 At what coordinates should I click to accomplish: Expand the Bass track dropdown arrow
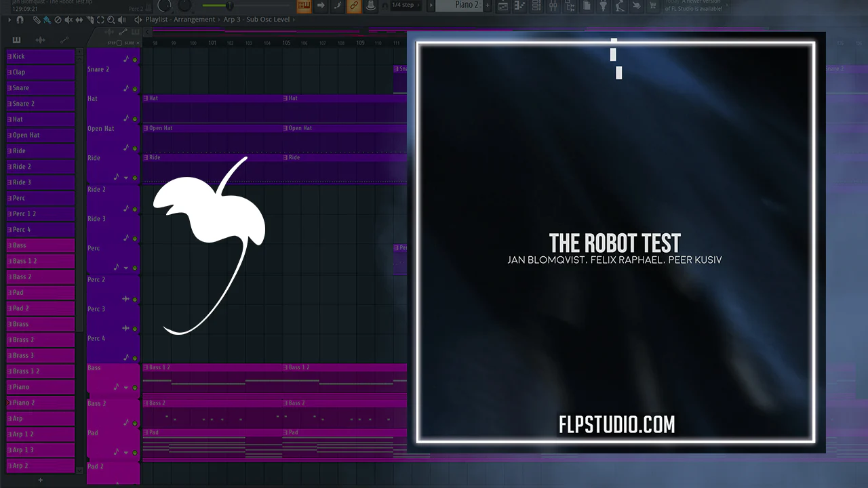coord(125,388)
